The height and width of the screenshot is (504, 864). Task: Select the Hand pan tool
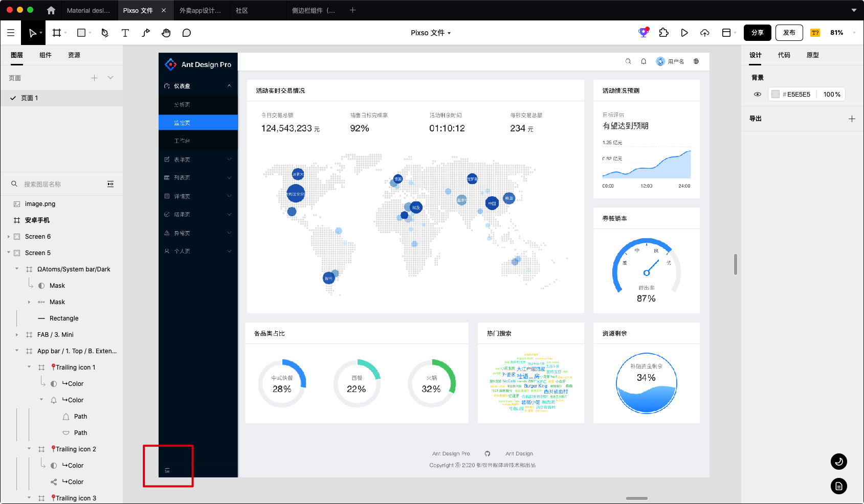[166, 33]
